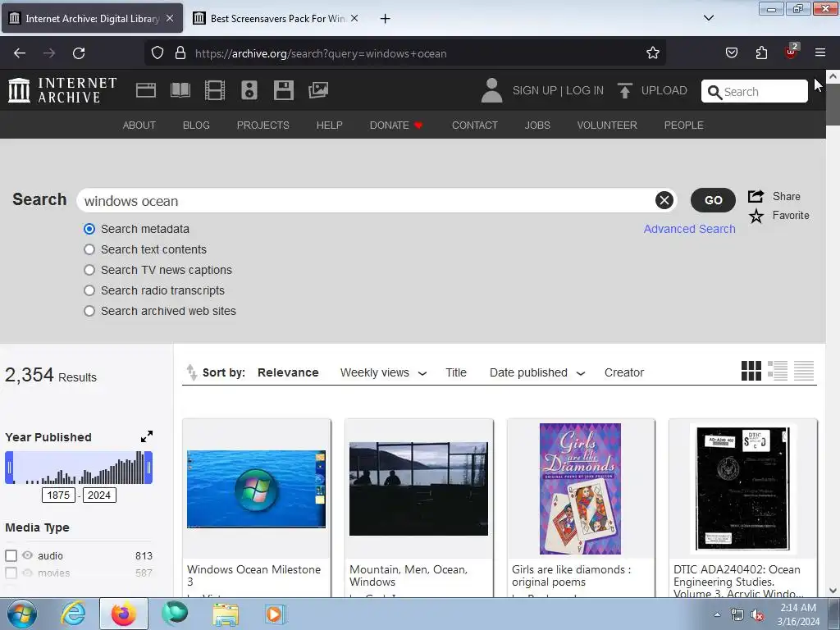Click the tracking protection shield icon
Image resolution: width=840 pixels, height=630 pixels.
point(157,52)
